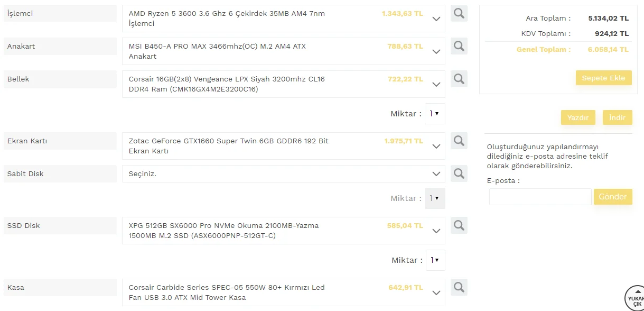Click the search icon beside the Anakart selection
The image size is (644, 311).
459,47
